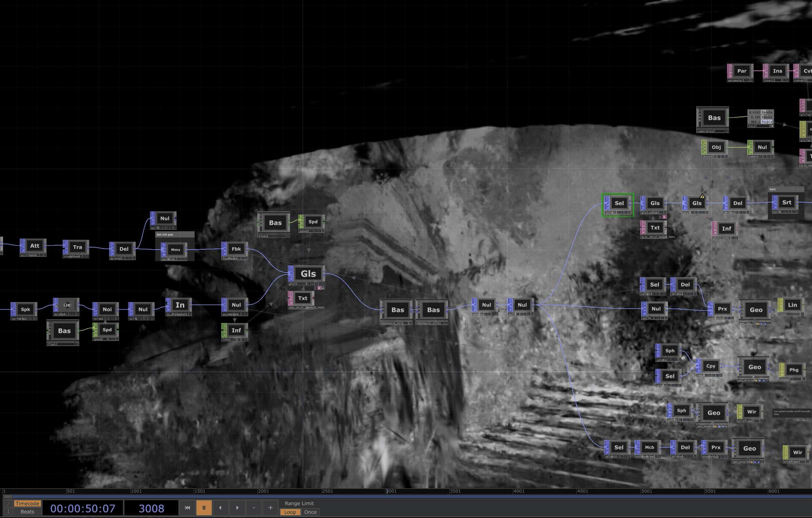
Task: Step forward one frame
Action: click(x=237, y=508)
